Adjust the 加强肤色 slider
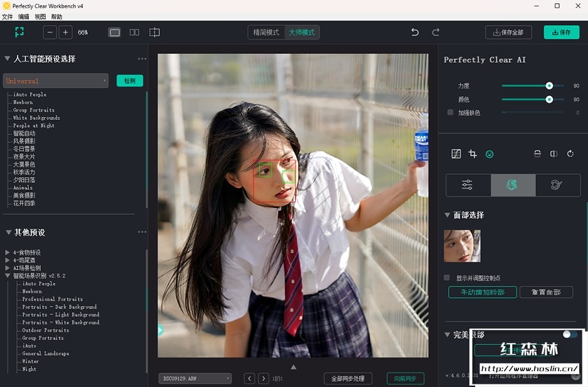The width and height of the screenshot is (588, 387). (533, 112)
